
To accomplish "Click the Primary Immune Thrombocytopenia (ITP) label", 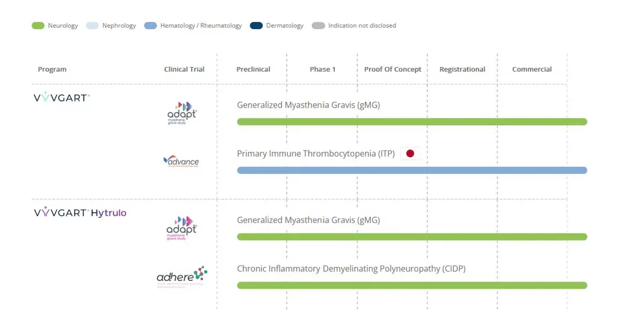I will [x=316, y=153].
